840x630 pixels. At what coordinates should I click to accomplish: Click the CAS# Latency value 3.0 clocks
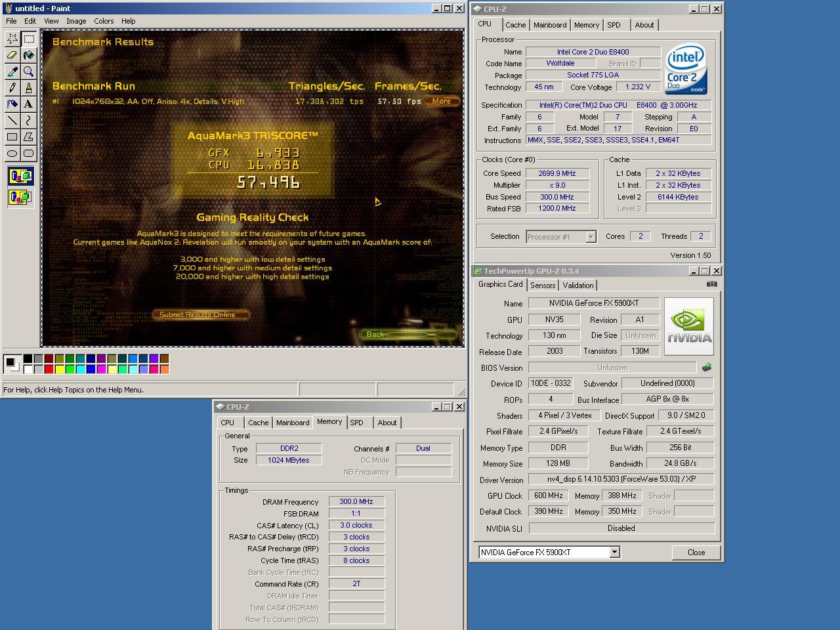[356, 525]
